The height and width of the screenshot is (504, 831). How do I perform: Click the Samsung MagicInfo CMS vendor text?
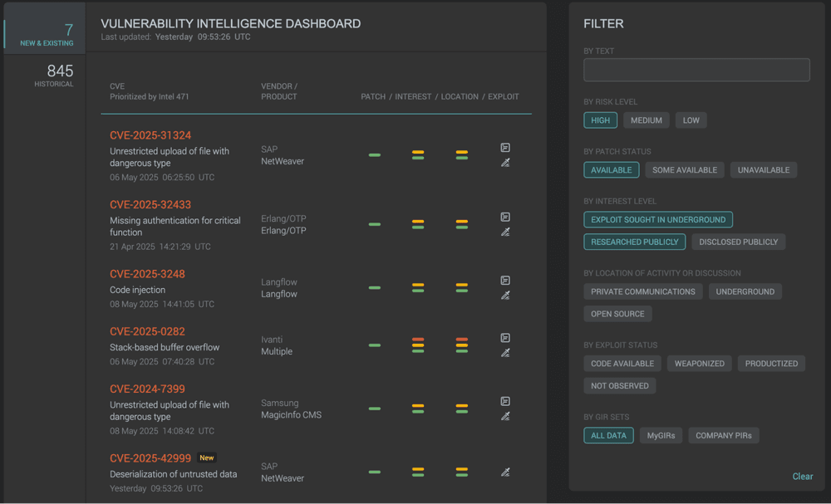(291, 409)
